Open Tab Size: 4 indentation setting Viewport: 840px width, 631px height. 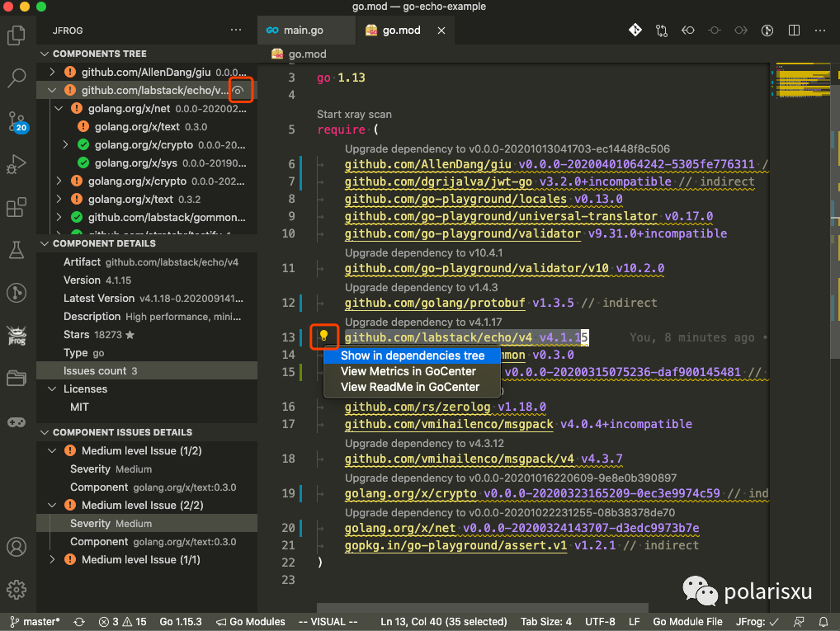pos(546,622)
